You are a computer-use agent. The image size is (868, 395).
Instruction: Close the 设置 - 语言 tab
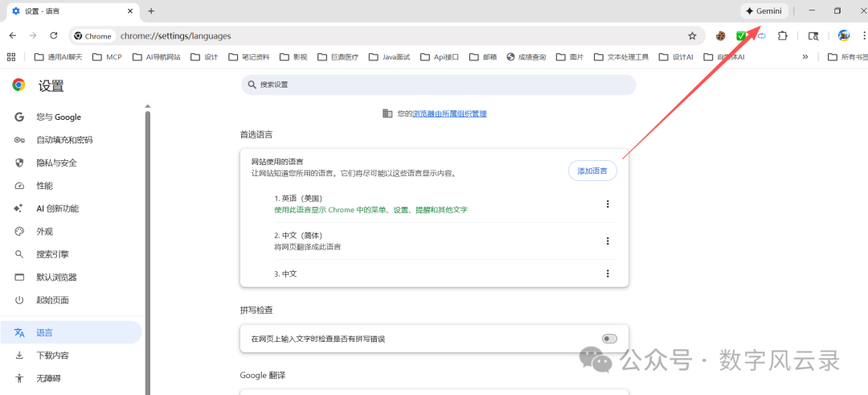[130, 11]
